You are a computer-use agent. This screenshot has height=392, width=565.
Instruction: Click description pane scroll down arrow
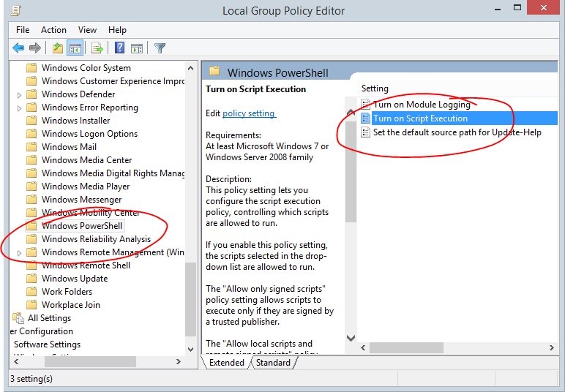coord(351,338)
